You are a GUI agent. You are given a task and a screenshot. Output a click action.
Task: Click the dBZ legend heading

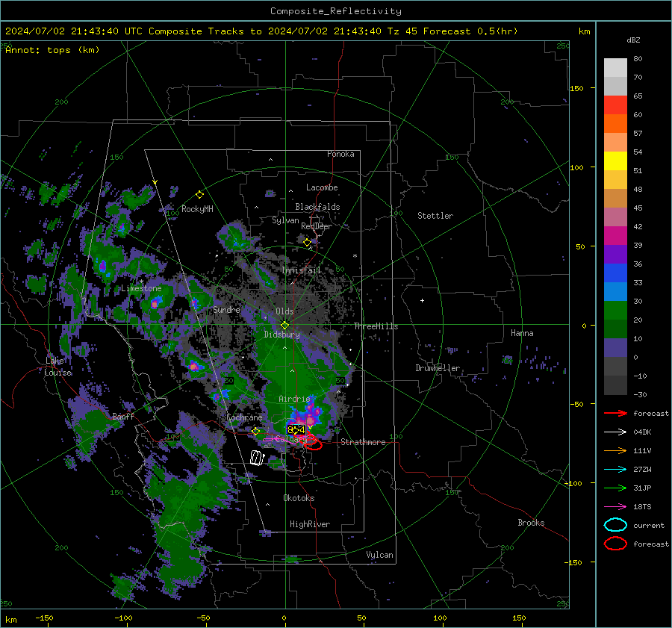click(x=633, y=40)
